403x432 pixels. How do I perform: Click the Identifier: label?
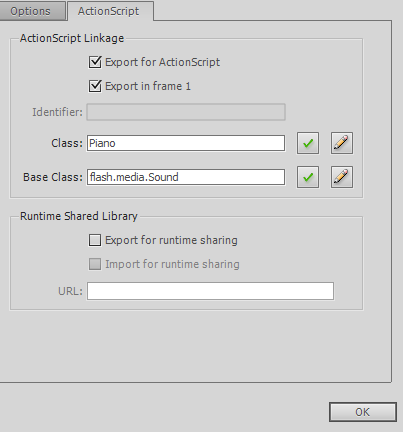(57, 112)
